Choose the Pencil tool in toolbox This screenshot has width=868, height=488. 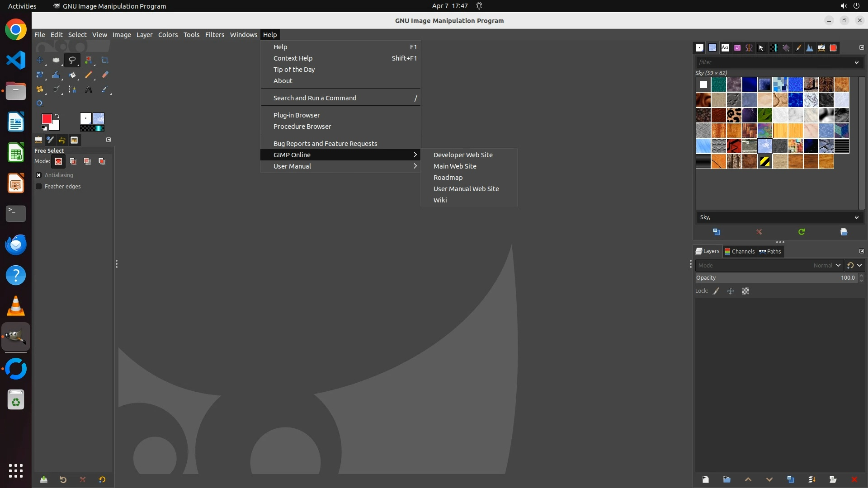(x=89, y=75)
